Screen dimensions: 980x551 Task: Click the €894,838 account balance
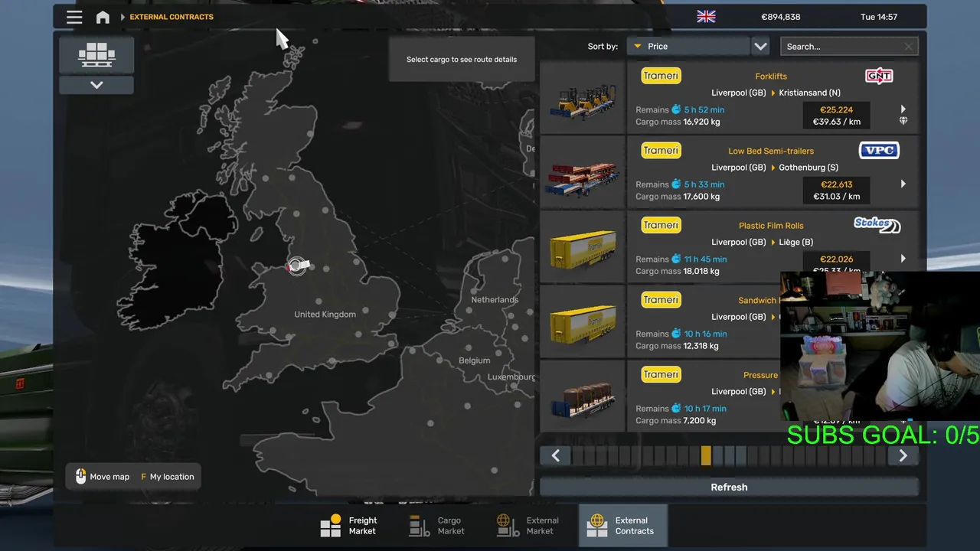pos(781,17)
